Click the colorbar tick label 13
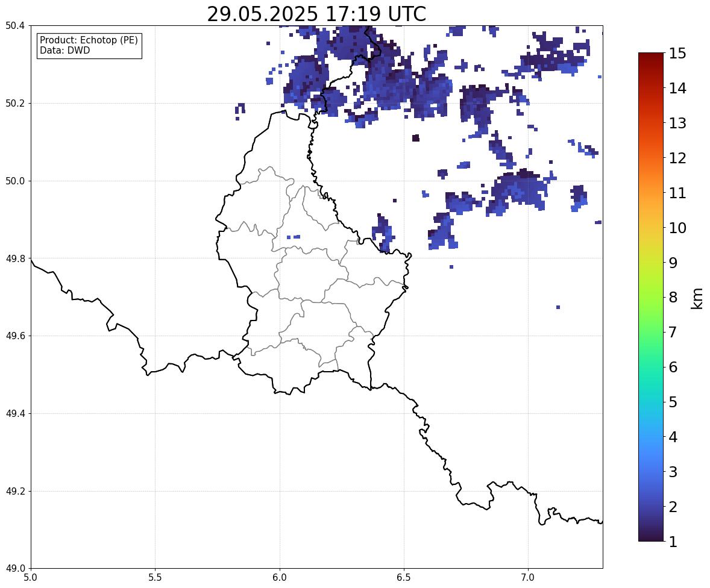 click(677, 123)
